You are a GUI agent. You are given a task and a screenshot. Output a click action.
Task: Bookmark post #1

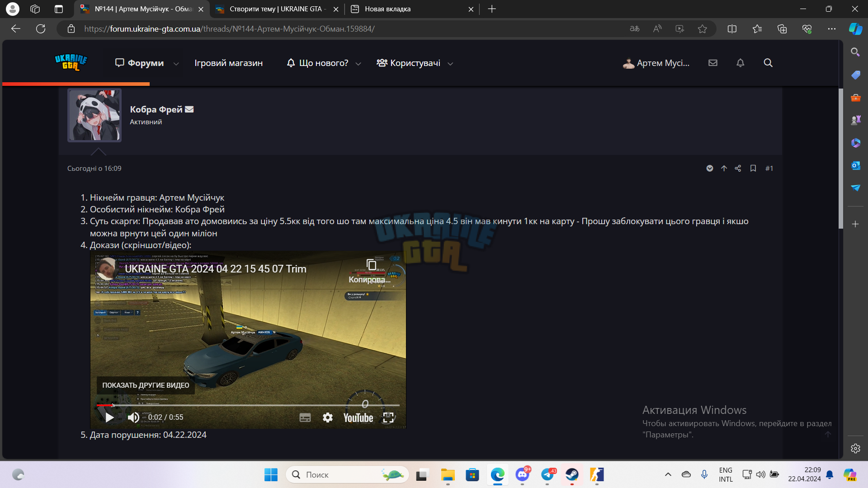[x=753, y=168]
